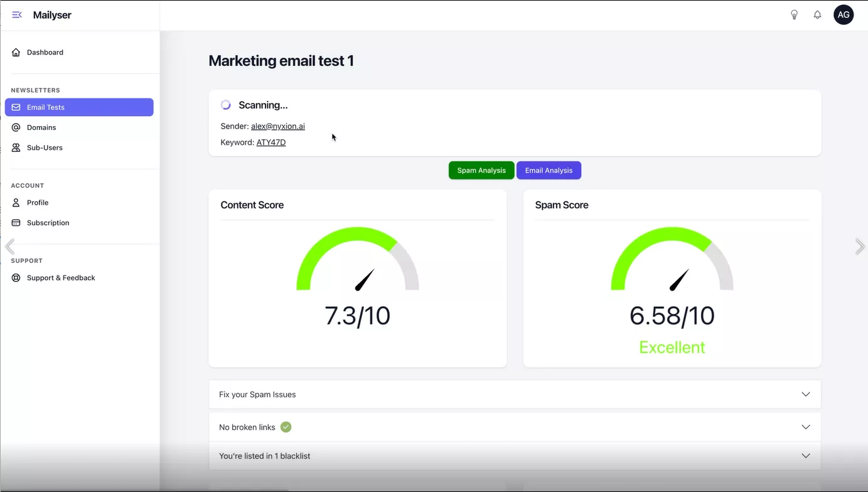
Task: Click the Sub-Users people icon
Action: [16, 148]
